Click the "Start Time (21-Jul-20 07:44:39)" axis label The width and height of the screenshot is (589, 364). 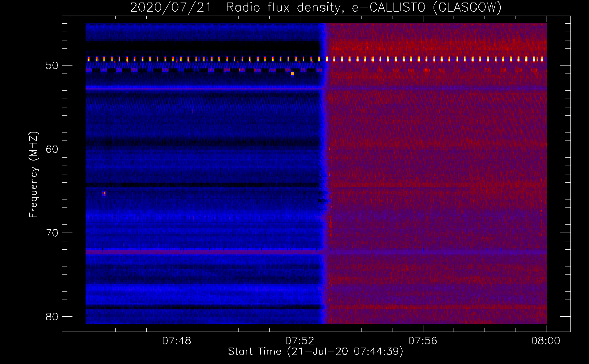316,352
